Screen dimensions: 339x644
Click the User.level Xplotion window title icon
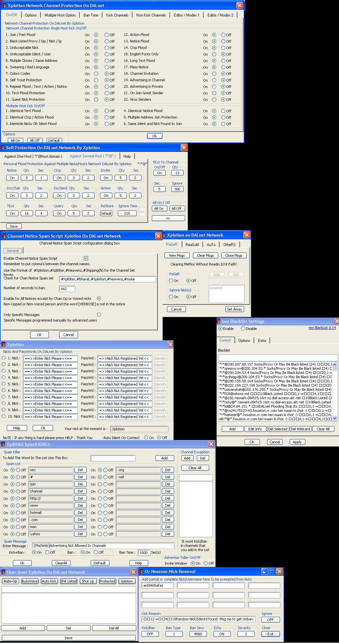click(3, 572)
